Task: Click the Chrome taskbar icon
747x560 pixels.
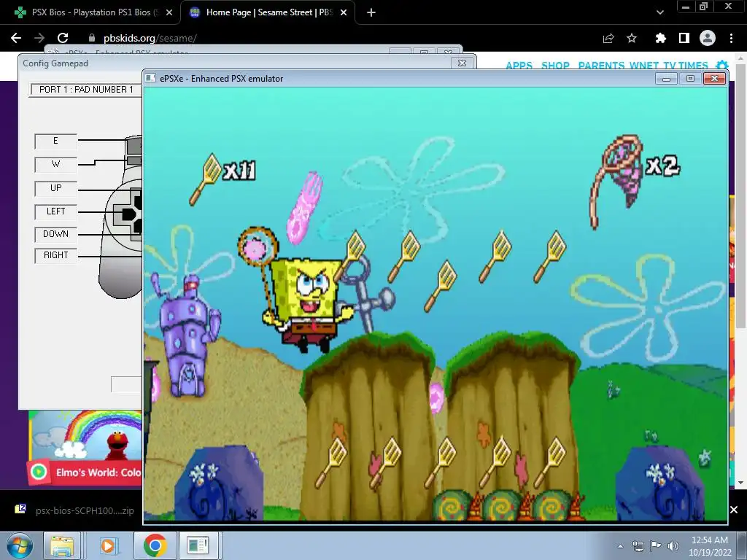Action: pos(155,545)
